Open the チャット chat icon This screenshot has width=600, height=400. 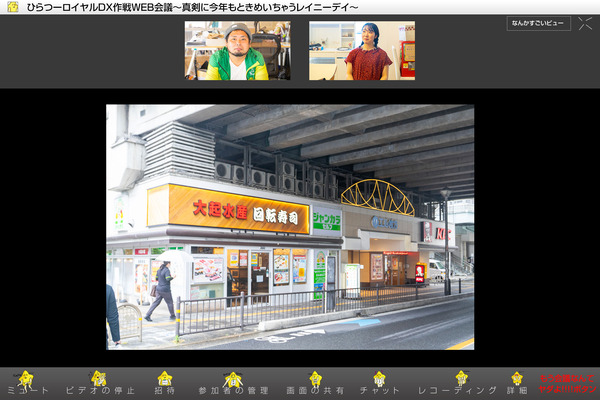tap(379, 377)
